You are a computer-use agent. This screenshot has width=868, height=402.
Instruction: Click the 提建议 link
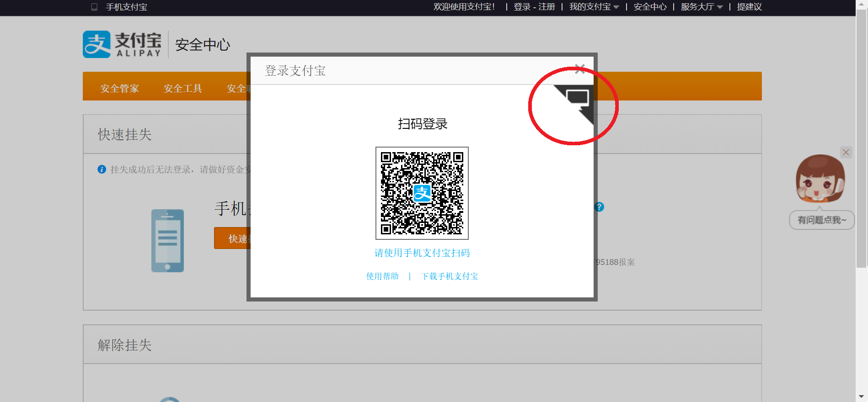(x=749, y=7)
